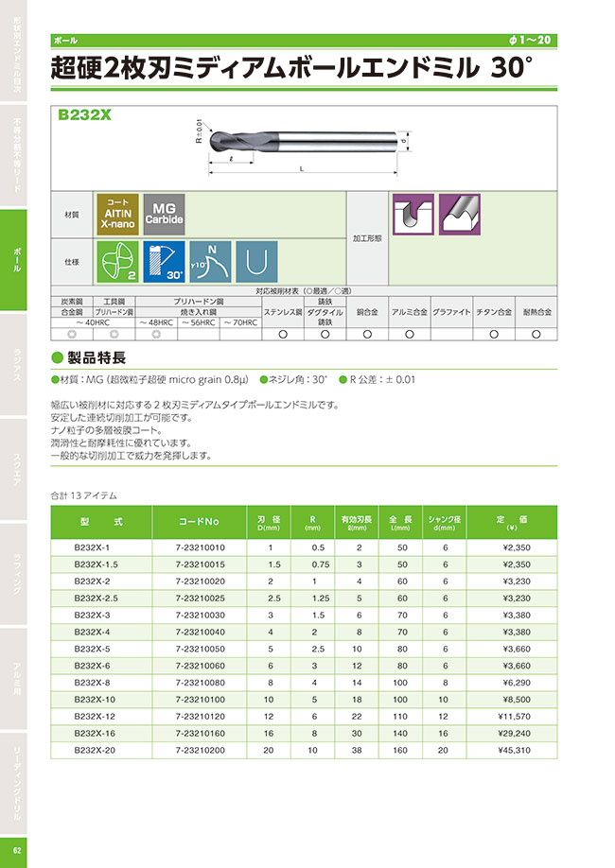Select the circle mark under ステンレス鋼
The image size is (615, 868).
pos(282,335)
